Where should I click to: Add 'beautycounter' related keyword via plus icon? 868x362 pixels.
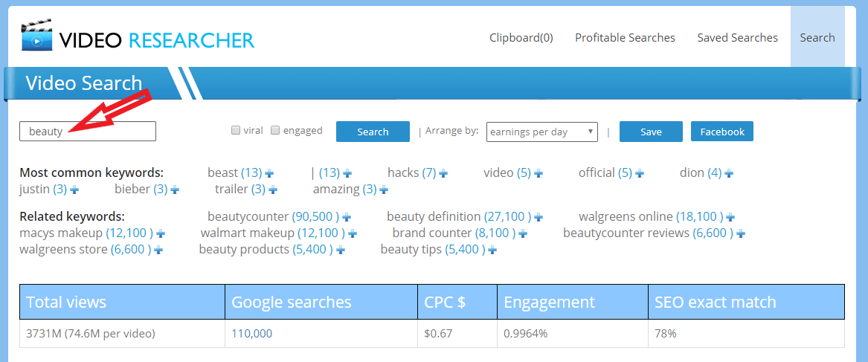coord(347,217)
